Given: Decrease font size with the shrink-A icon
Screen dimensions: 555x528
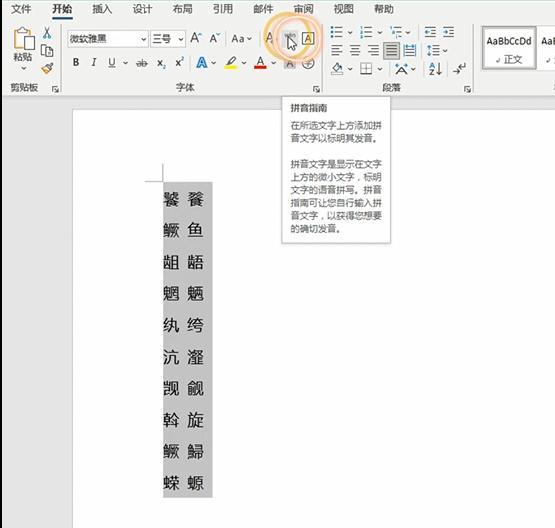Looking at the screenshot, I should click(x=214, y=38).
